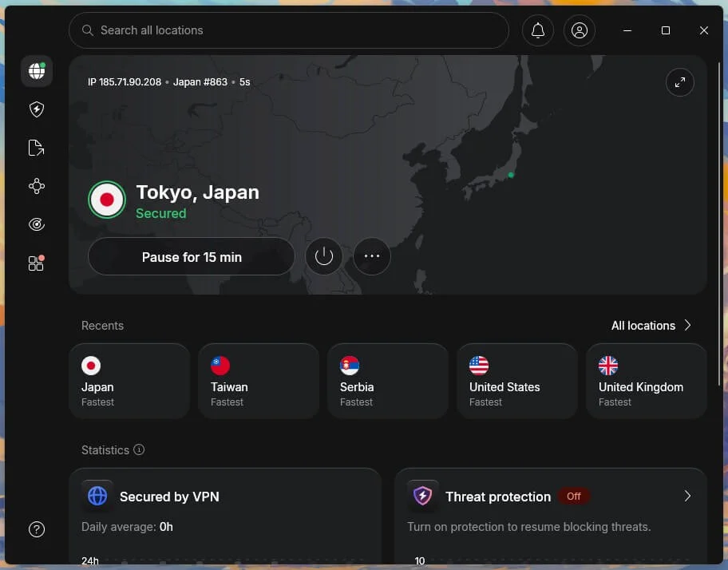Connect to Japan recent location

click(x=129, y=381)
